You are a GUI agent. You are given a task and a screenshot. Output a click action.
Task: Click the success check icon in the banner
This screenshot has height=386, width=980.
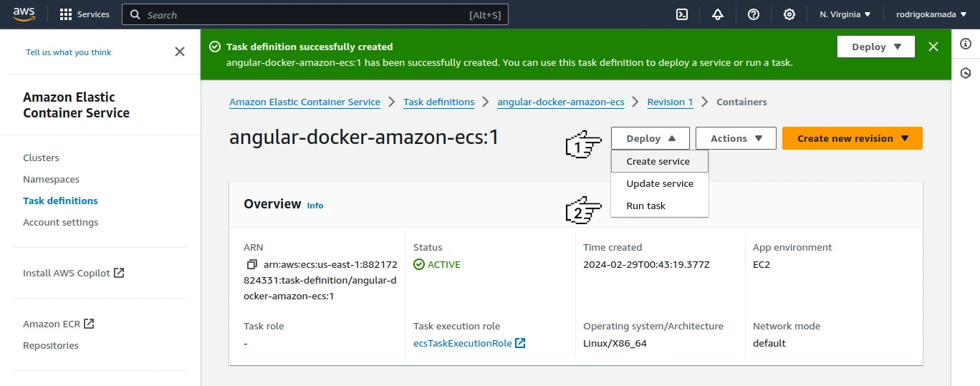tap(214, 47)
